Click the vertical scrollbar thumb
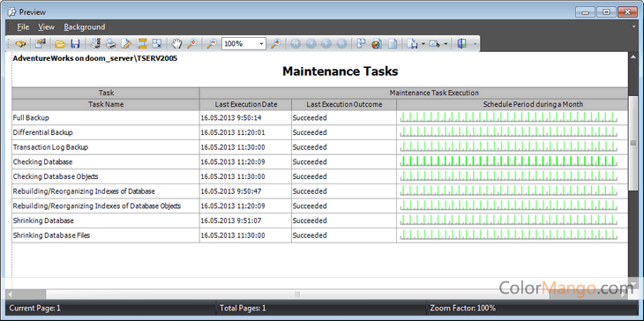Screen dimensions: 644x321 click(633, 143)
